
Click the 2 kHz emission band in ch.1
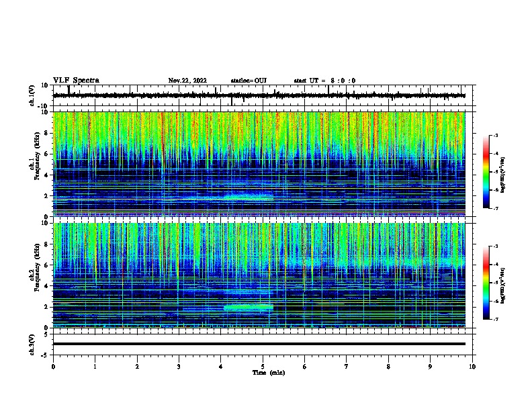tap(249, 196)
